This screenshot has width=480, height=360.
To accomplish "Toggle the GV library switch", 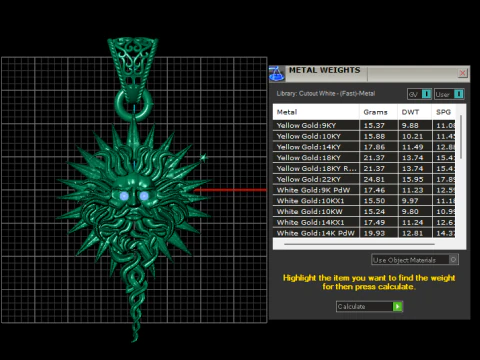I will (x=420, y=94).
